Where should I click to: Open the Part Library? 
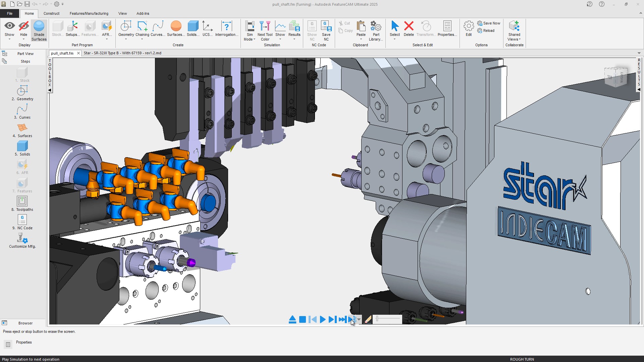376,31
